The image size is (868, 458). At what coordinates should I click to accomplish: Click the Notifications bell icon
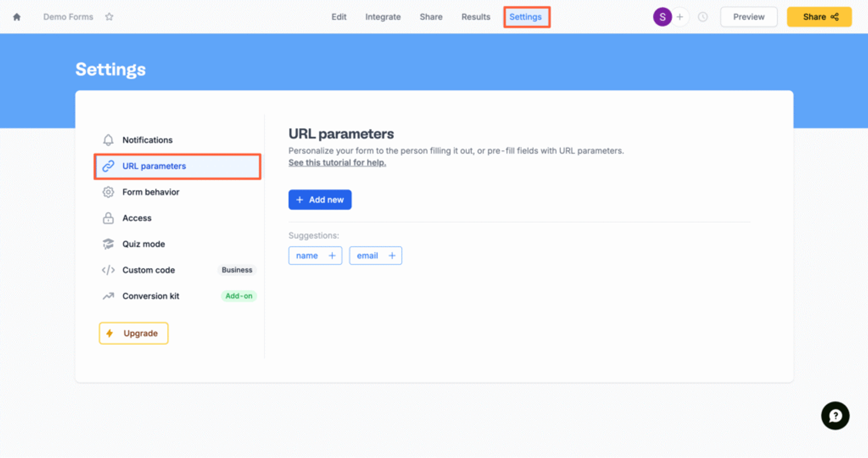(108, 140)
